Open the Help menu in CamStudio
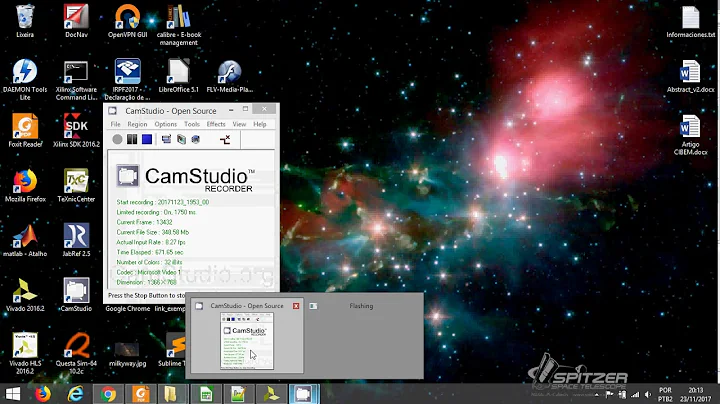 tap(259, 124)
